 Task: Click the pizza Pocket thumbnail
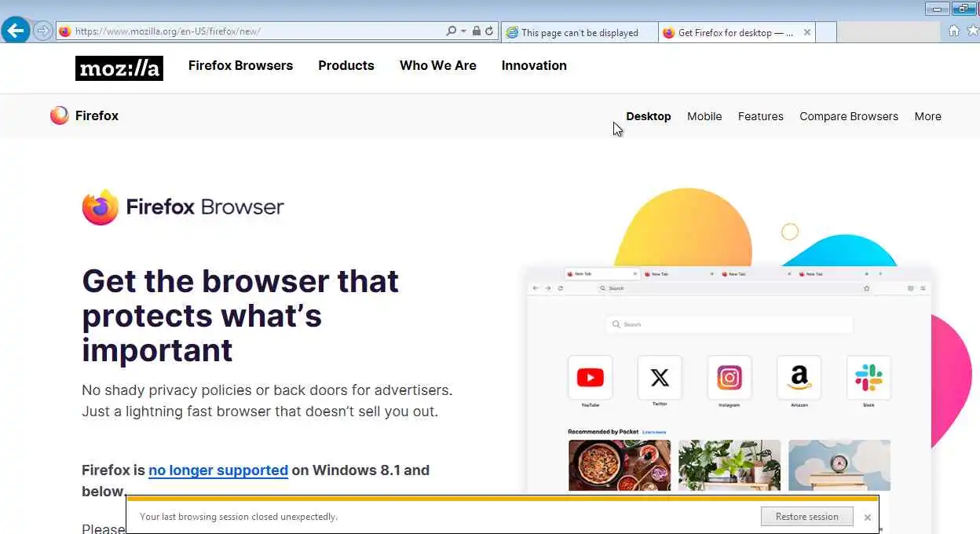(x=620, y=465)
